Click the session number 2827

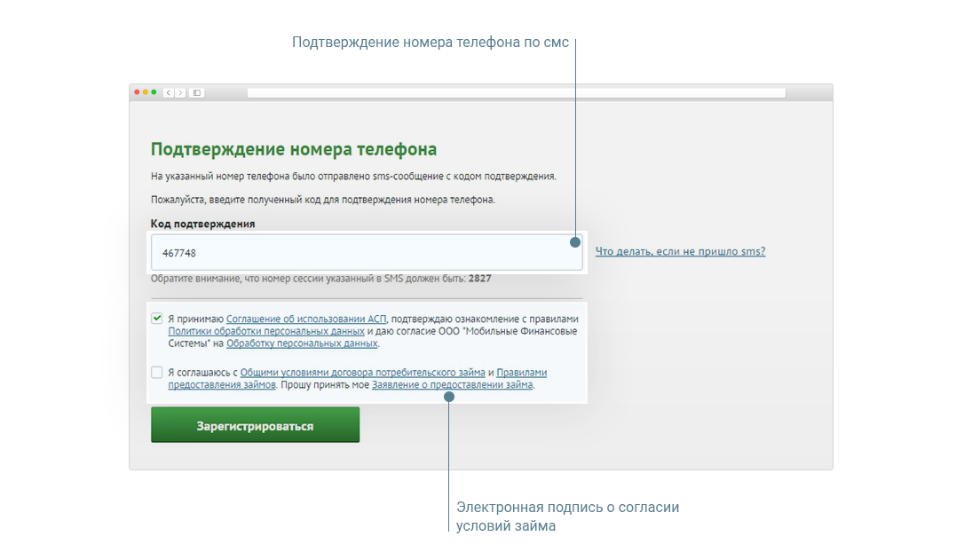click(x=479, y=279)
